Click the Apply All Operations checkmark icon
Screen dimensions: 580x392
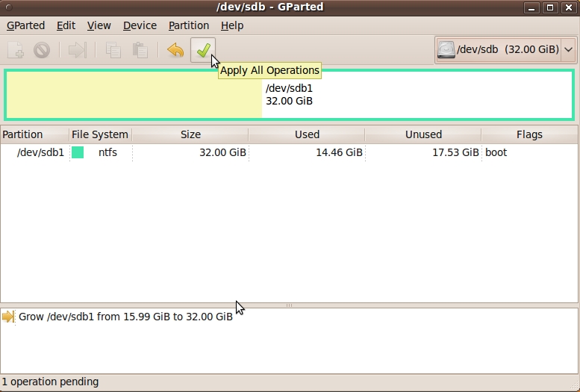pos(202,50)
